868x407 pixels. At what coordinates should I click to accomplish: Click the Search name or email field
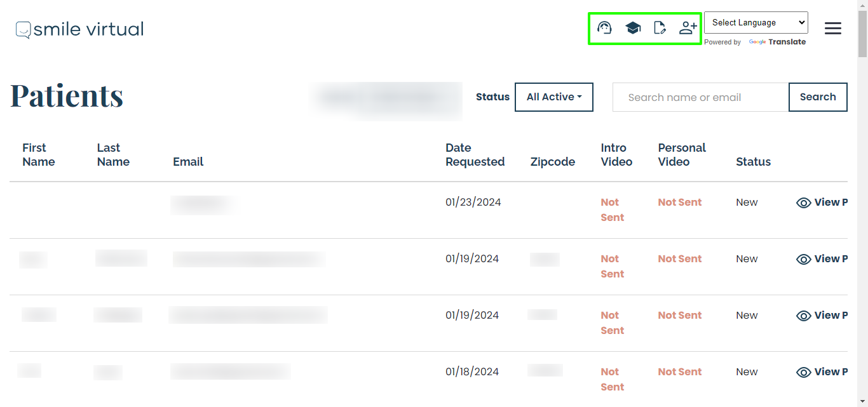click(700, 97)
